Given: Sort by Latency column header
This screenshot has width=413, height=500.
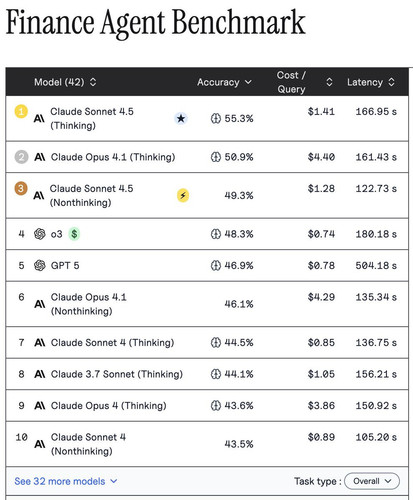Looking at the screenshot, I should click(371, 82).
